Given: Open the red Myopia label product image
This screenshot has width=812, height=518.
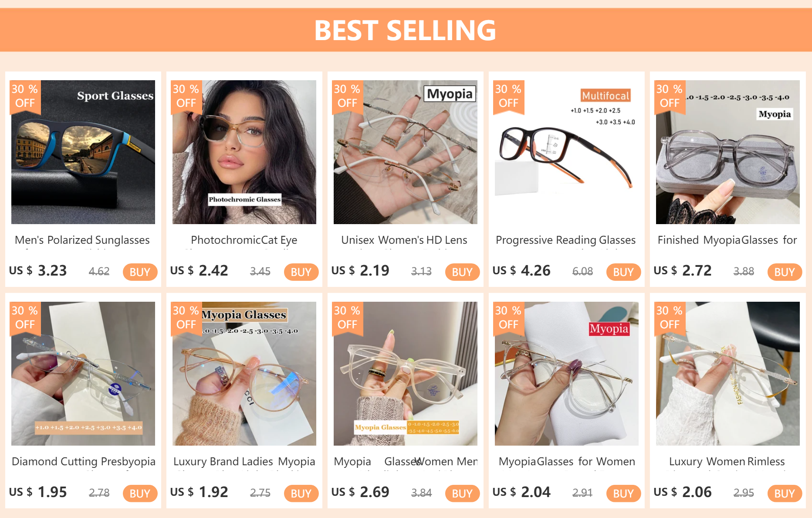Looking at the screenshot, I should tap(567, 374).
